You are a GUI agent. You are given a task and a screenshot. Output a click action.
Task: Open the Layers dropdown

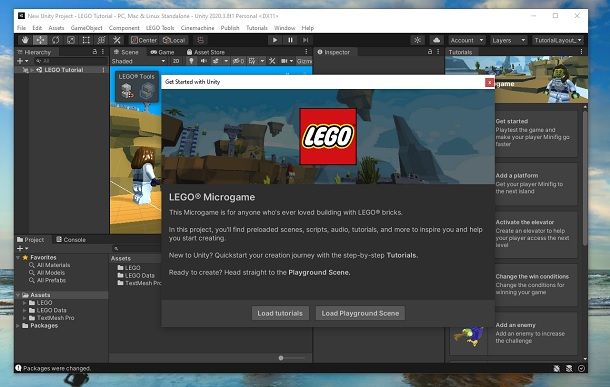pyautogui.click(x=508, y=40)
